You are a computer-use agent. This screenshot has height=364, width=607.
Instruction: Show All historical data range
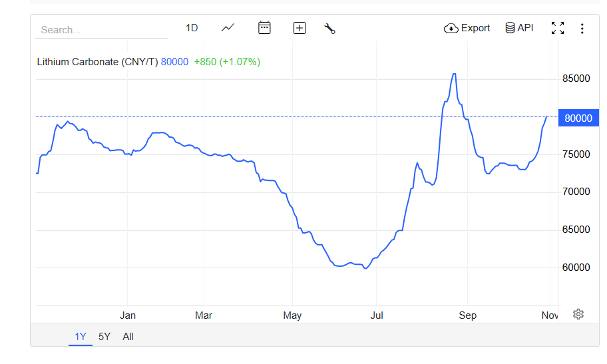[x=128, y=337]
